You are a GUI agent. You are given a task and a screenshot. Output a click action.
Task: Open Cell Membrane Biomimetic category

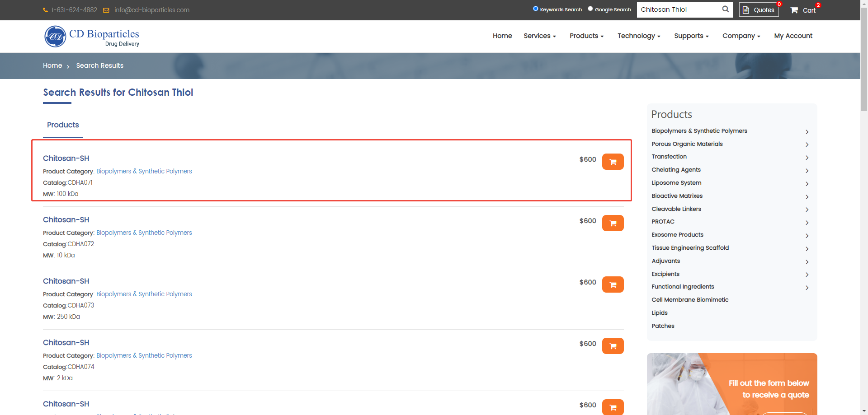pos(690,300)
